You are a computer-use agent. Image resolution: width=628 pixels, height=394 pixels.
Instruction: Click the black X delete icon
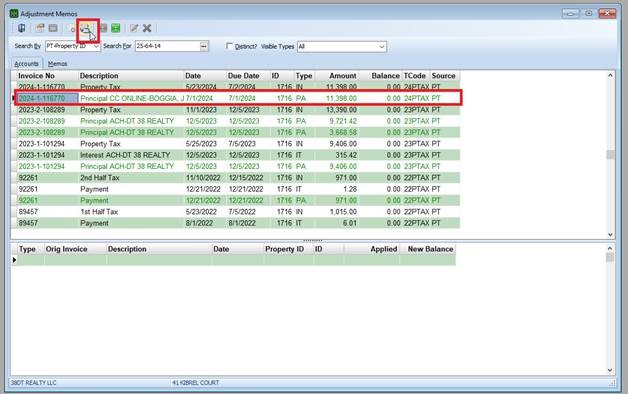(147, 28)
